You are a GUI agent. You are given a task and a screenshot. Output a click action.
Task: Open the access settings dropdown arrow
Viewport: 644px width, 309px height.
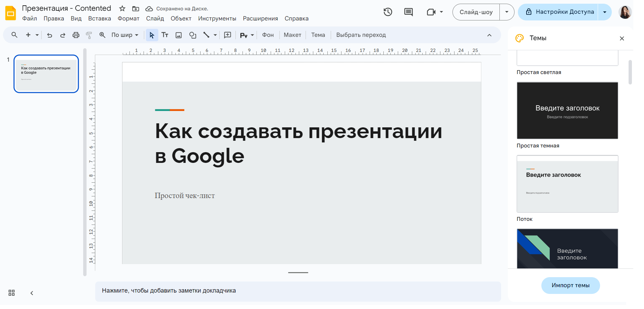coord(605,12)
